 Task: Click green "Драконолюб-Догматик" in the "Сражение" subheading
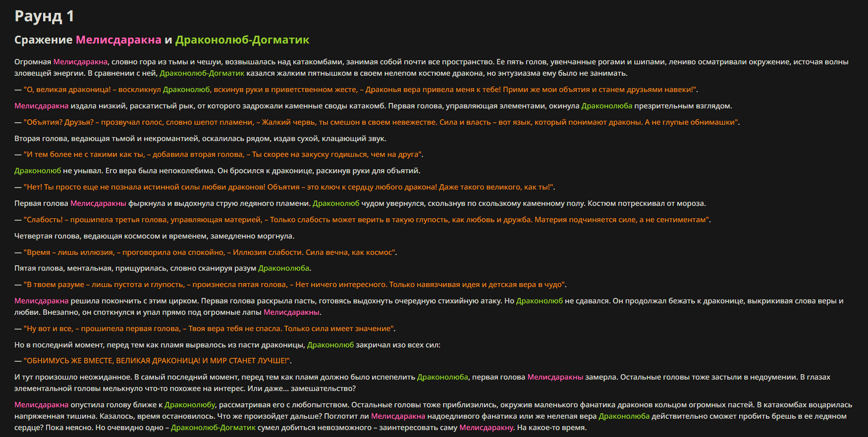click(x=242, y=40)
